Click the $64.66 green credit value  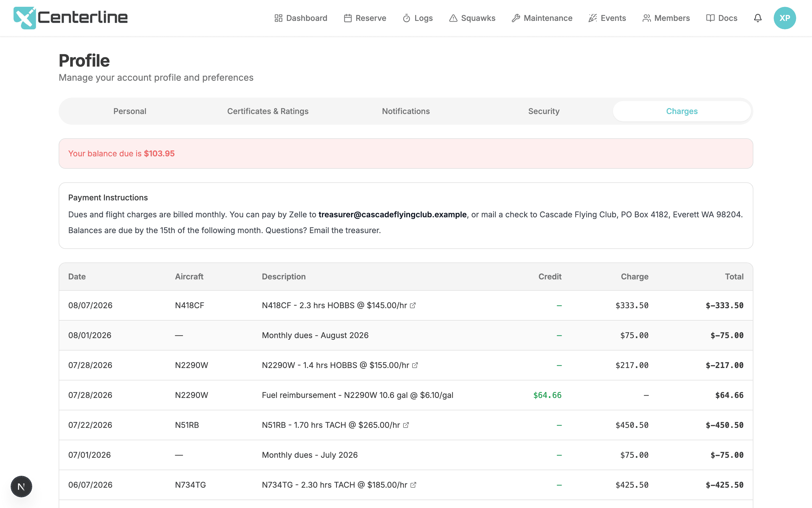click(547, 395)
